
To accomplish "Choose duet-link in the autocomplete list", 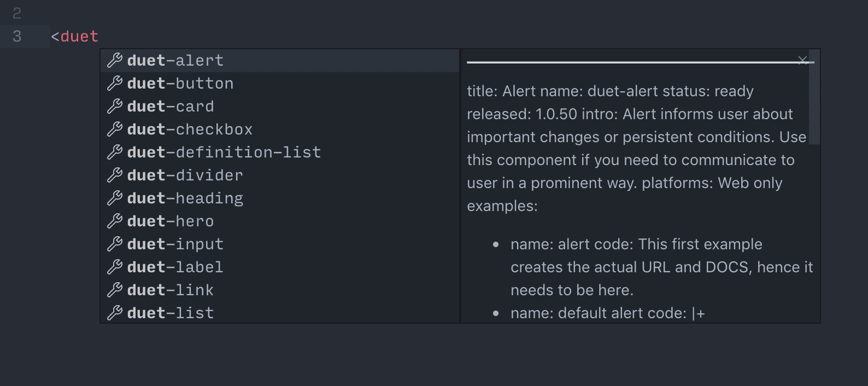I will coord(280,290).
